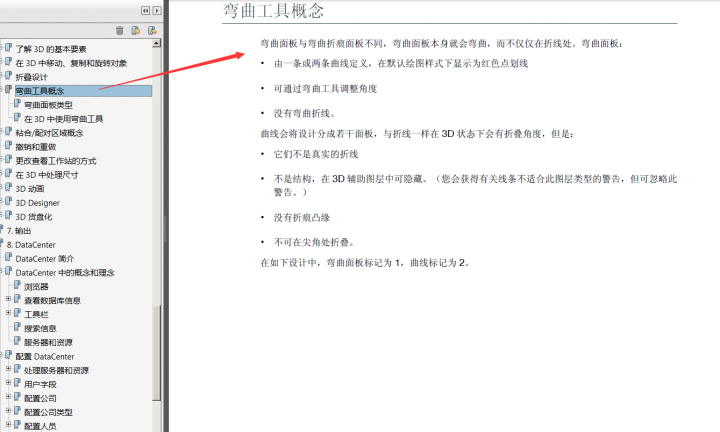Click the gray bookmark icon beside 弯曲工具概念
The image size is (720, 432).
(x=9, y=90)
